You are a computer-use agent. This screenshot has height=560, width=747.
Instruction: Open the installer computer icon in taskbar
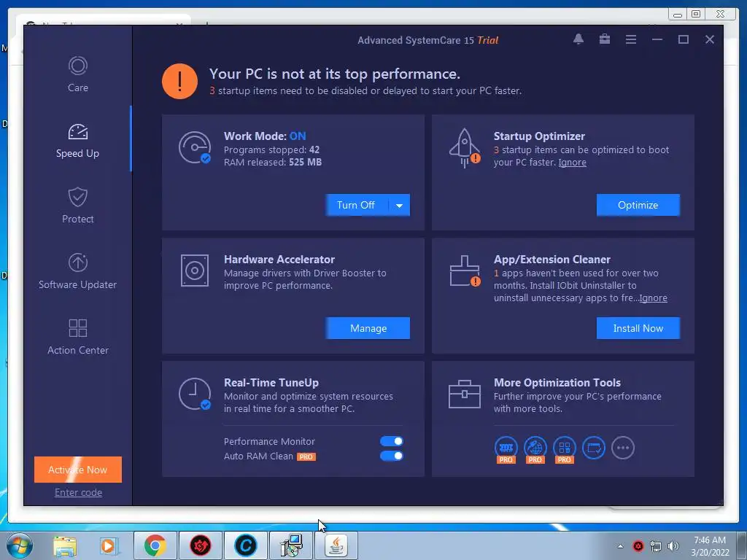291,545
